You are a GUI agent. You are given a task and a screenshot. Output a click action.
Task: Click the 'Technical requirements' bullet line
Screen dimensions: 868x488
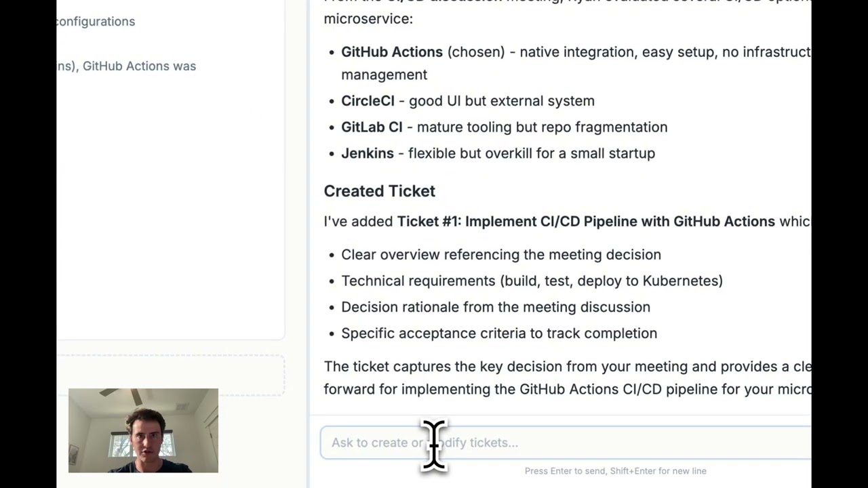[532, 281]
